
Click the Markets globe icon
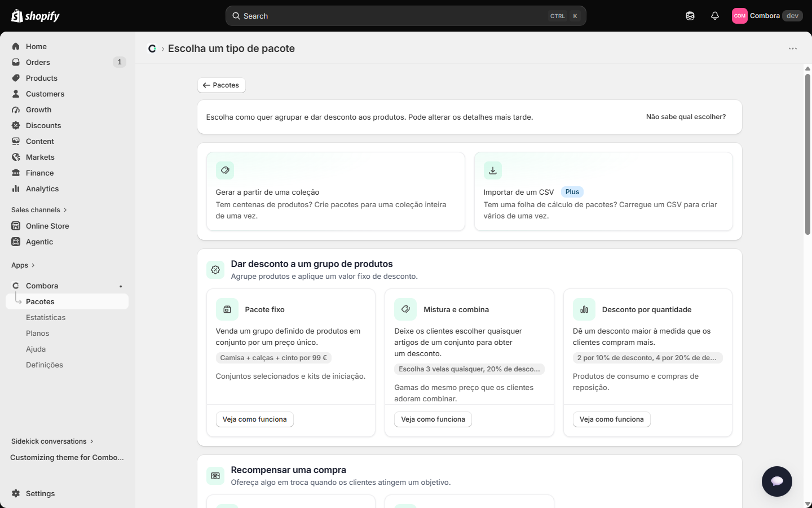16,157
